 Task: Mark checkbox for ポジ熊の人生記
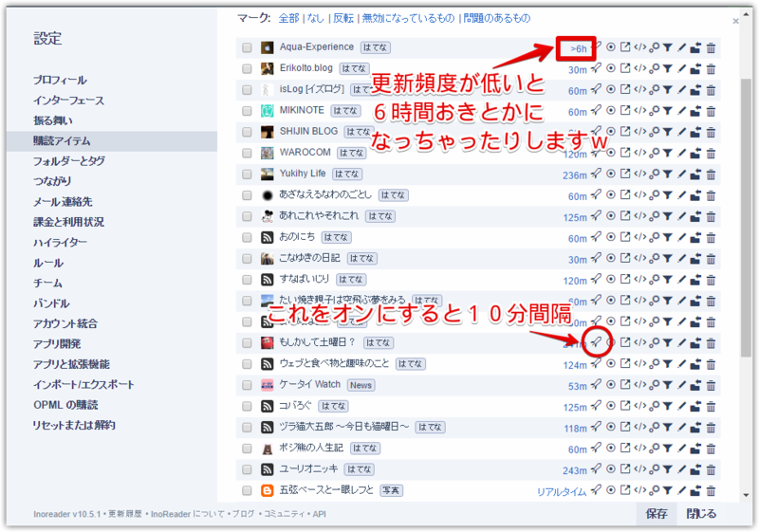(247, 449)
